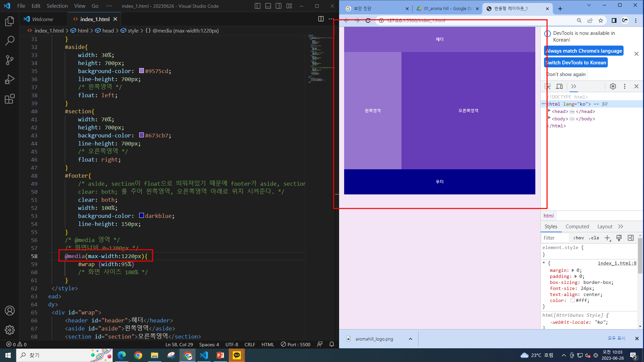Viewport: 644px width, 362px height.
Task: Open Run and Debug view
Action: tap(10, 79)
